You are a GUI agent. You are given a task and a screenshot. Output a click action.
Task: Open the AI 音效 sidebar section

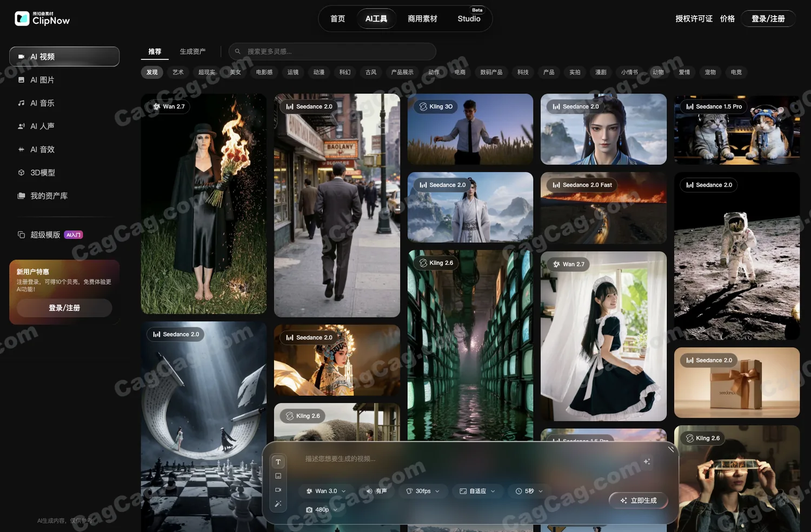point(64,150)
